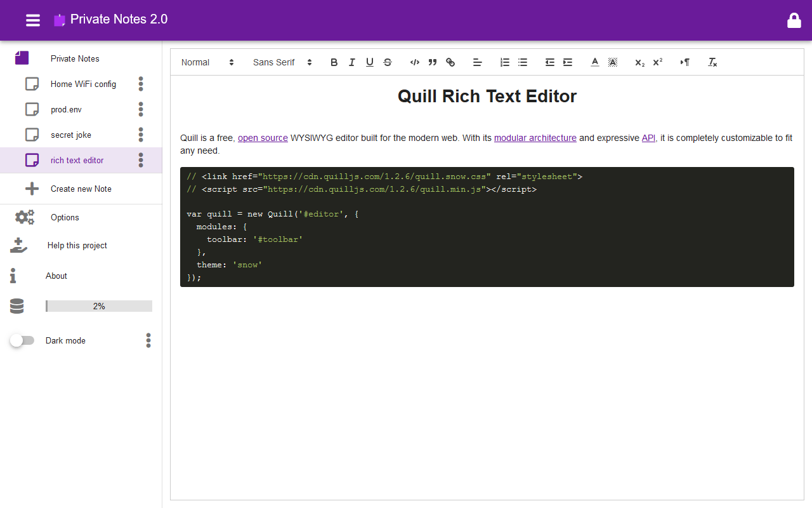Open the Normal heading size dropdown
The width and height of the screenshot is (812, 508).
tap(207, 62)
